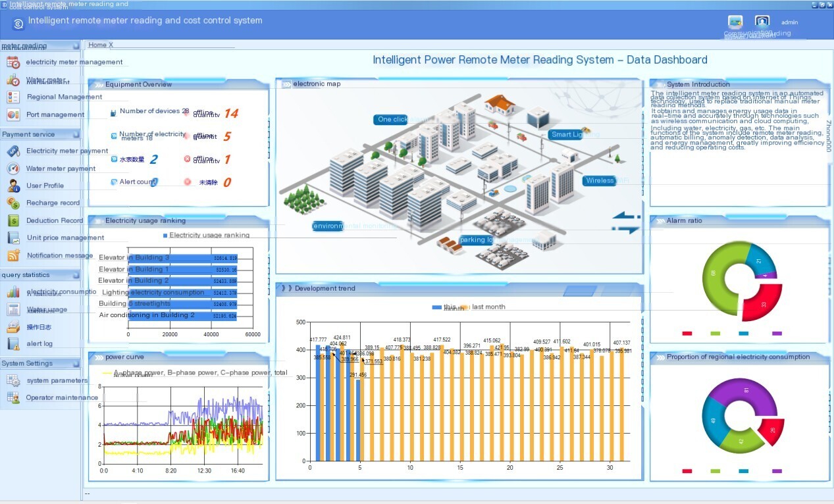This screenshot has height=504, width=834.
Task: Click the 'last month' legend label
Action: pyautogui.click(x=488, y=307)
